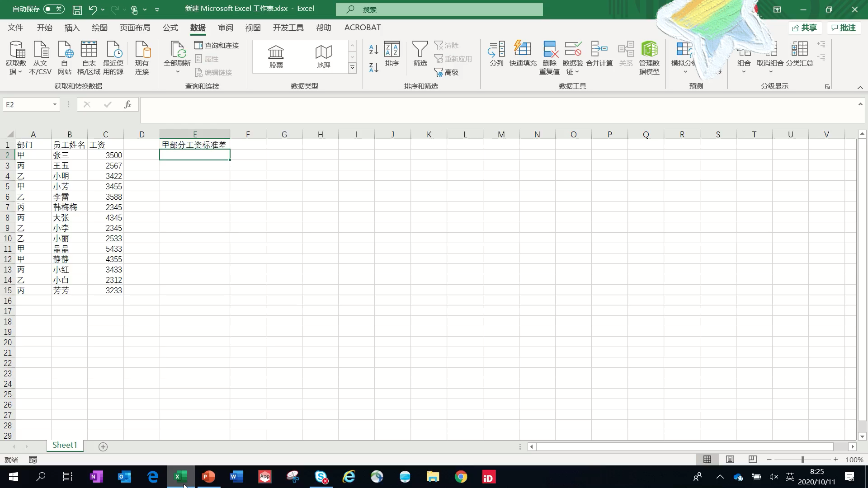Switch to Page Break Preview view
This screenshot has width=868, height=488.
pyautogui.click(x=753, y=460)
